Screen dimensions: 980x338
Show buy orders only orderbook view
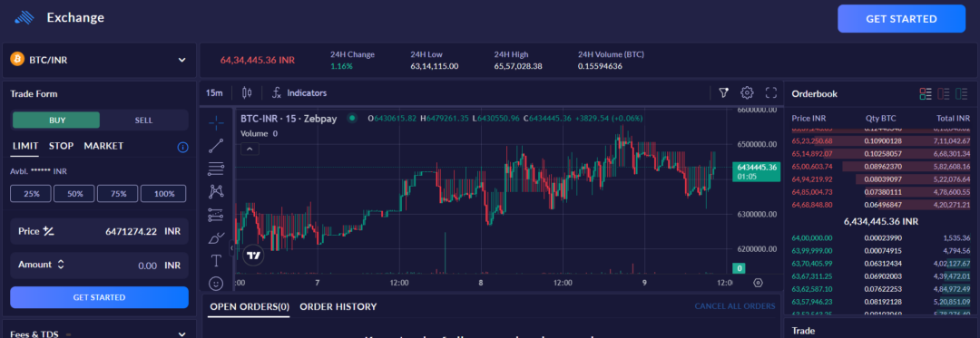click(x=963, y=93)
